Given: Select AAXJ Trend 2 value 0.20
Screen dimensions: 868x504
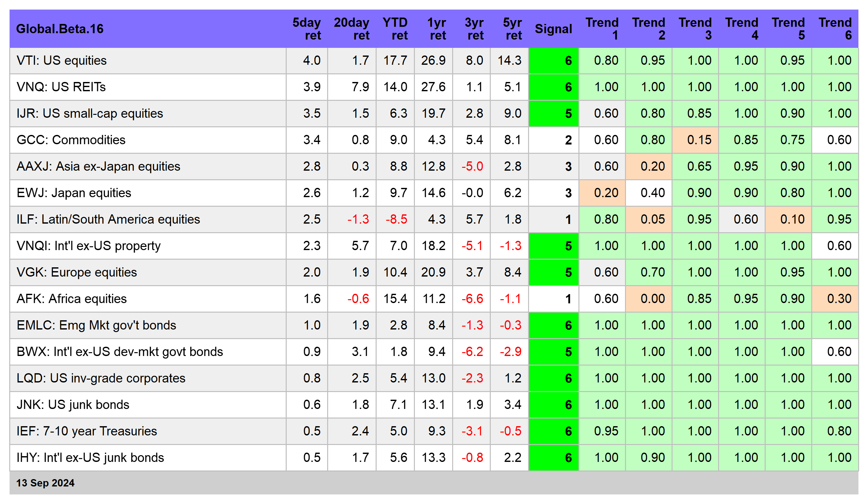Looking at the screenshot, I should (649, 167).
